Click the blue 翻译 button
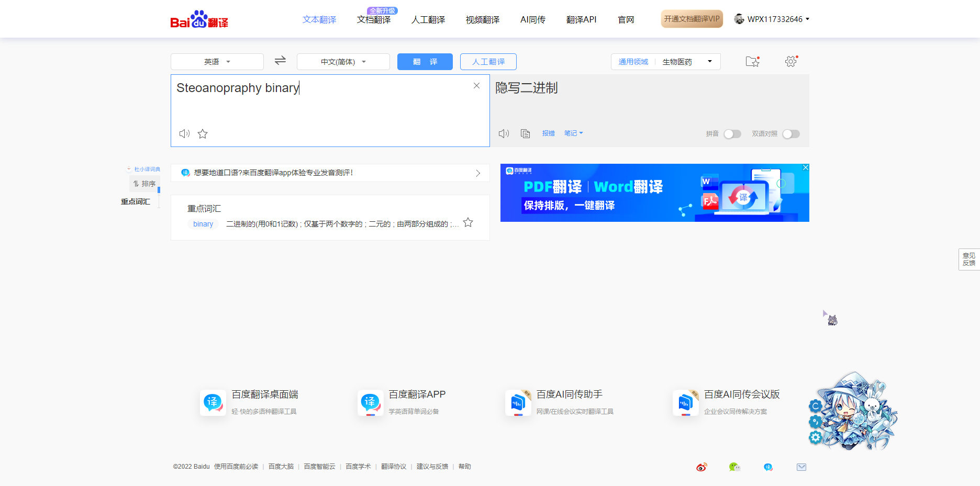This screenshot has height=486, width=980. (x=425, y=62)
